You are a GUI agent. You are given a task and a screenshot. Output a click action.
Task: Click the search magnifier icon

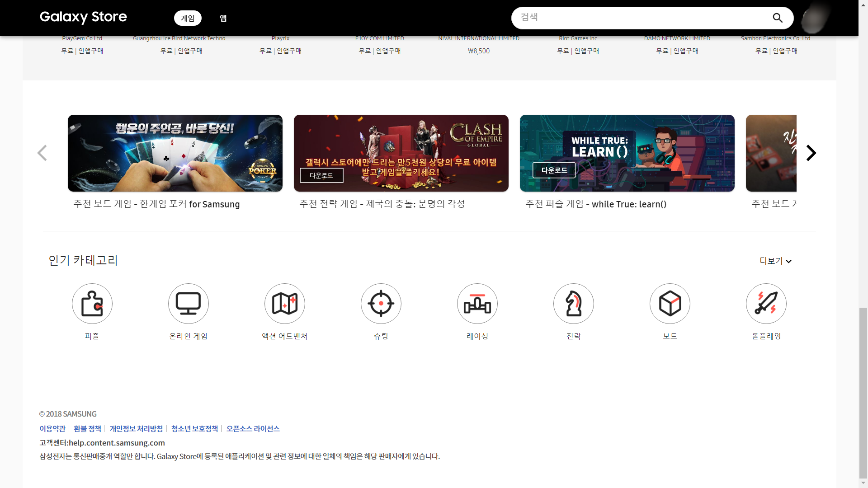[778, 18]
